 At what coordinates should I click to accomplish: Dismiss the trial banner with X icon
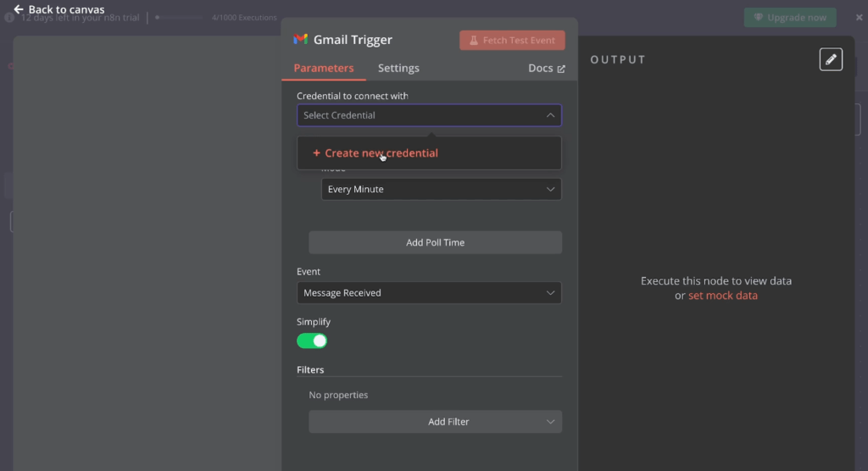tap(859, 18)
